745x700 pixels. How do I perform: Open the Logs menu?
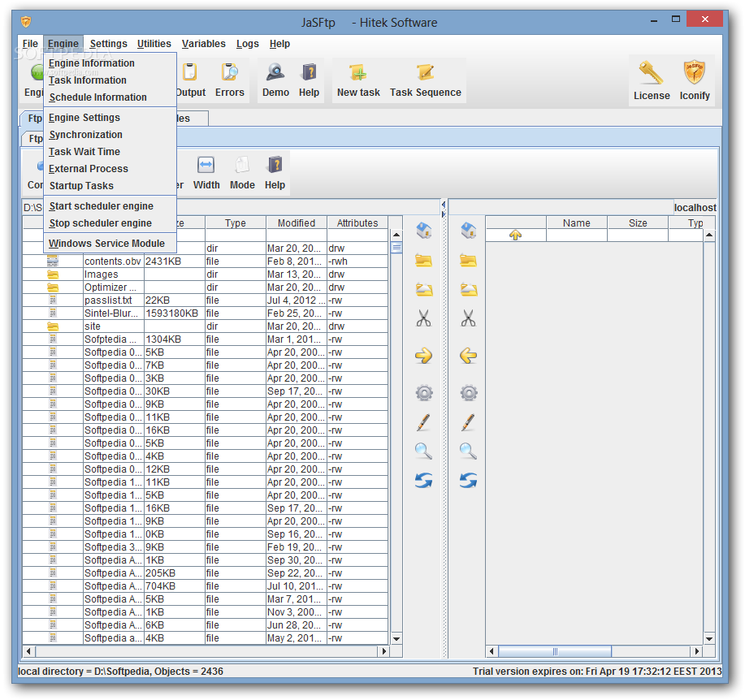[x=248, y=44]
